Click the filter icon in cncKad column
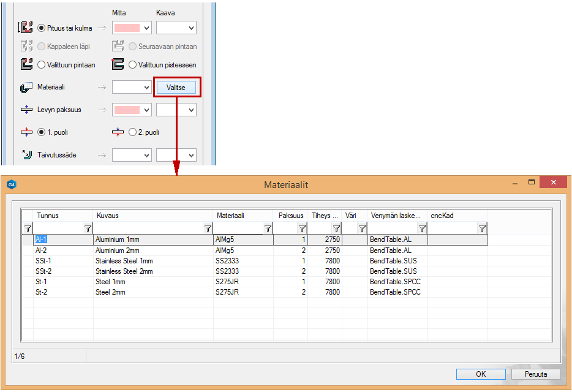 coord(482,228)
